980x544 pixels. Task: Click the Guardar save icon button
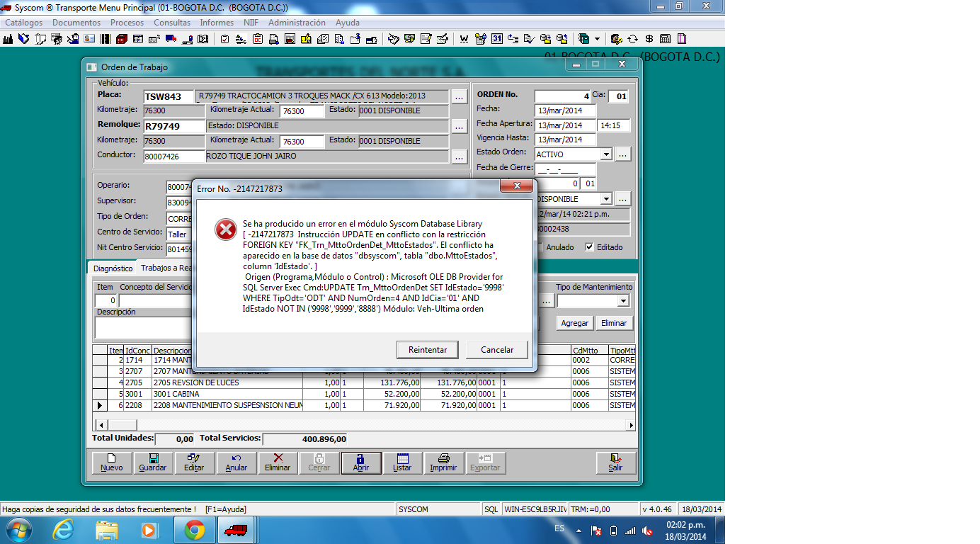click(152, 463)
